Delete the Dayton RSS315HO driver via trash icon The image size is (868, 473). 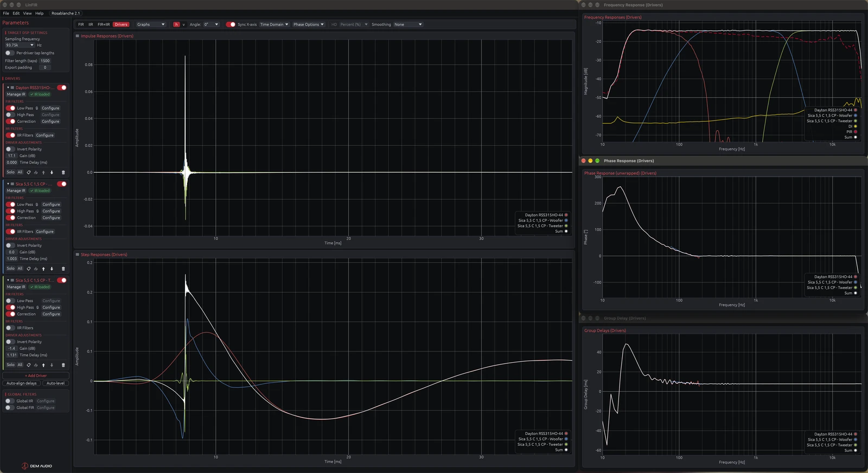tap(63, 172)
